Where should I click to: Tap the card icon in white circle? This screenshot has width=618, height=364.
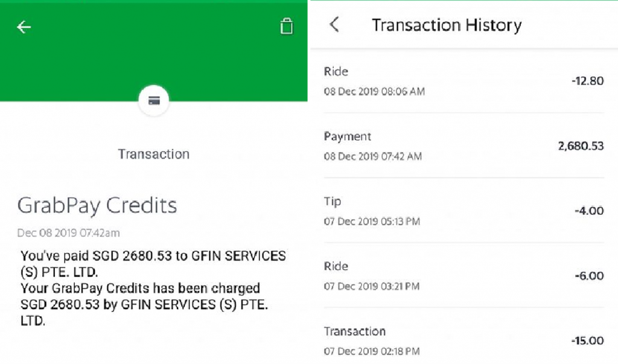(x=154, y=101)
